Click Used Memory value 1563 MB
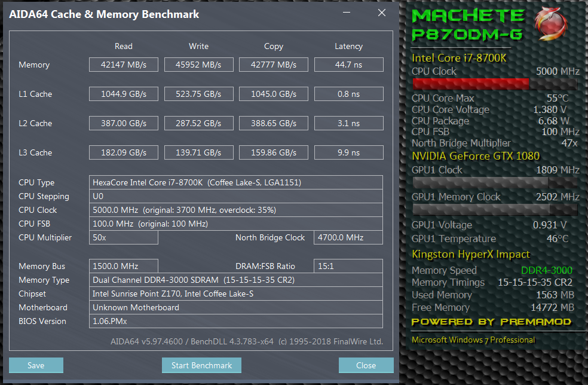The width and height of the screenshot is (588, 385). click(555, 295)
